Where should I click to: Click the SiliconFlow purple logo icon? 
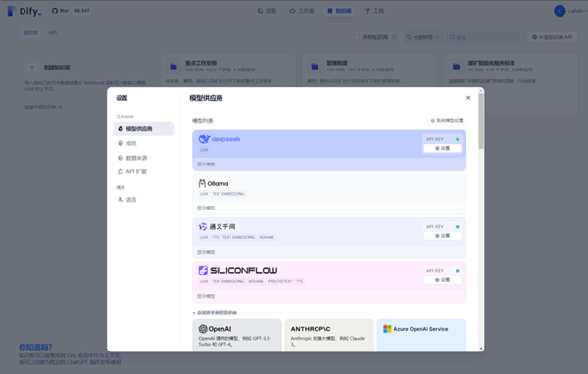point(203,270)
